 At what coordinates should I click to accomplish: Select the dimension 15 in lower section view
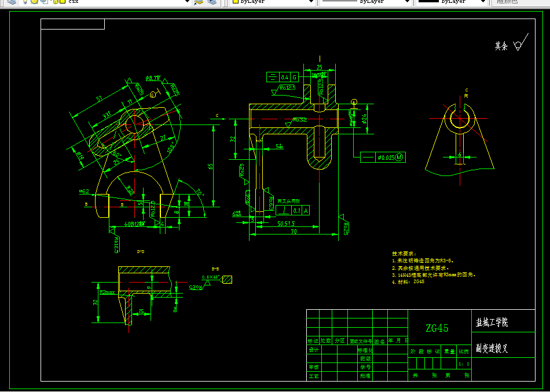141,312
